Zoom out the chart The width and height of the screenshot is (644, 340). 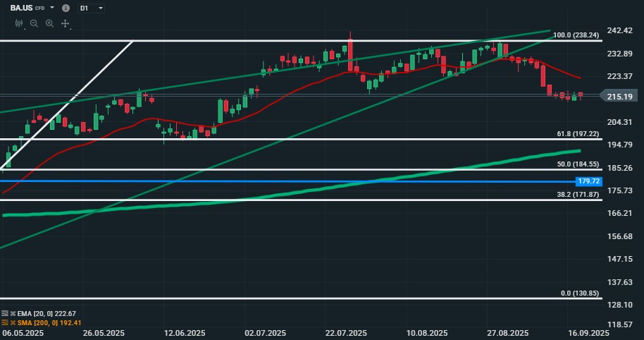[34, 23]
